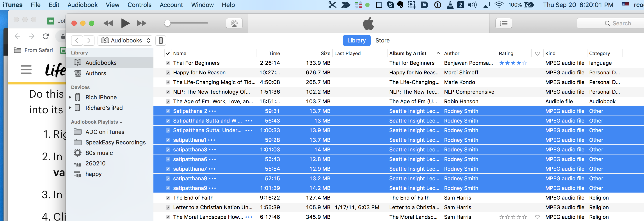Click the hamburger menu in browser page
Viewport: 644px width, 221px height.
point(26,70)
